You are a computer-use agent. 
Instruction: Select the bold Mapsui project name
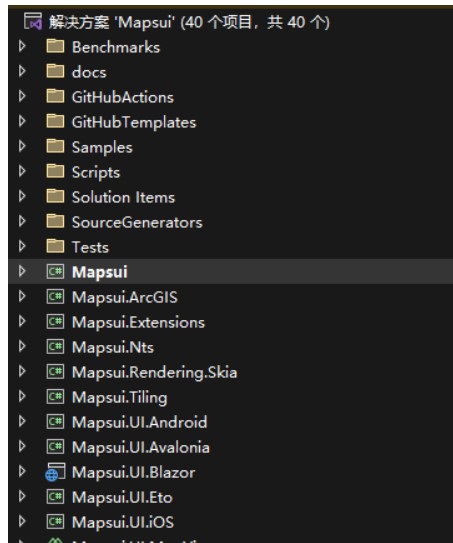click(100, 273)
